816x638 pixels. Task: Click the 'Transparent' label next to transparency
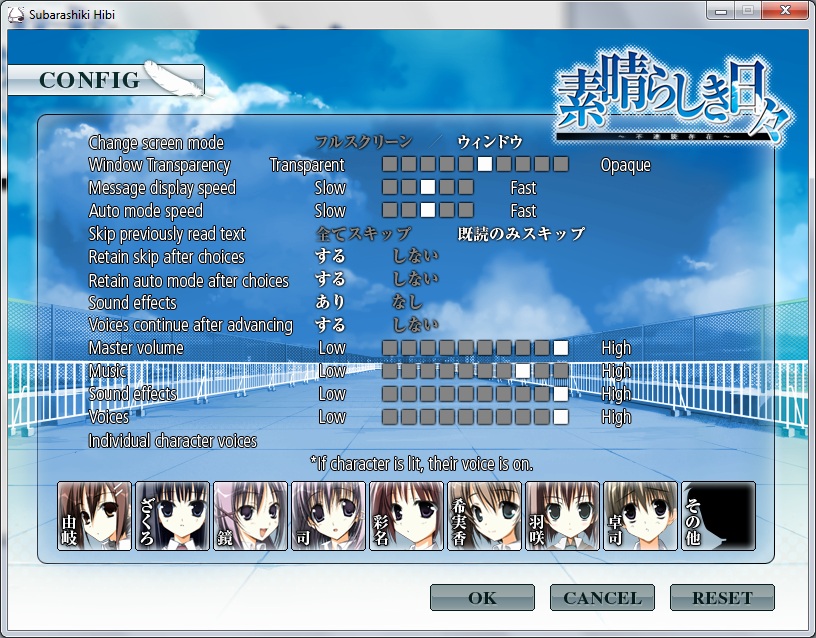[x=307, y=164]
